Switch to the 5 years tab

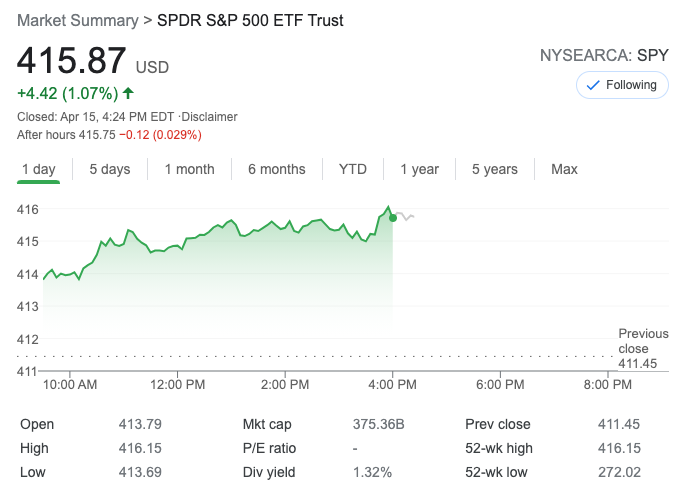click(495, 169)
